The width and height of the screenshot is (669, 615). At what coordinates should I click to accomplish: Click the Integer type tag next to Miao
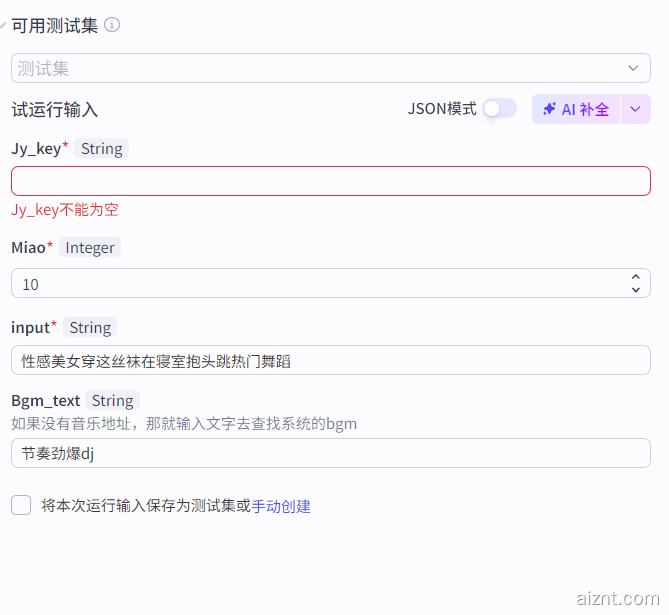(x=90, y=248)
